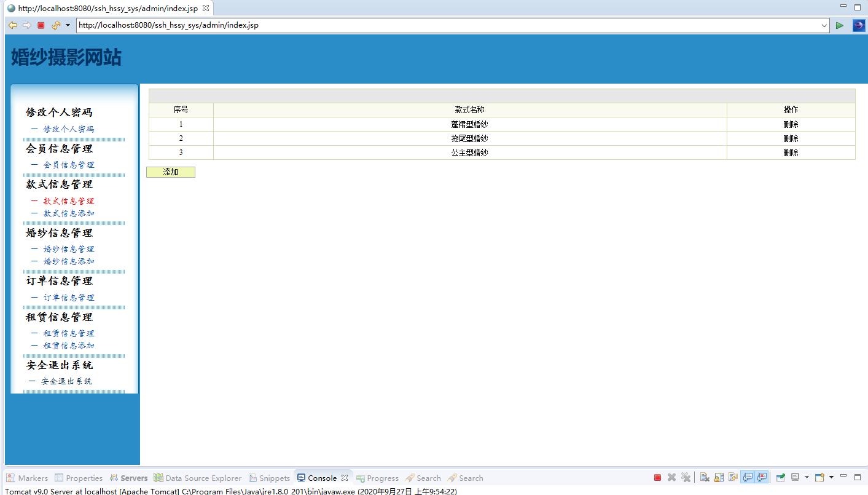Image resolution: width=868 pixels, height=495 pixels.
Task: Switch to the Snippets tab
Action: coord(270,478)
